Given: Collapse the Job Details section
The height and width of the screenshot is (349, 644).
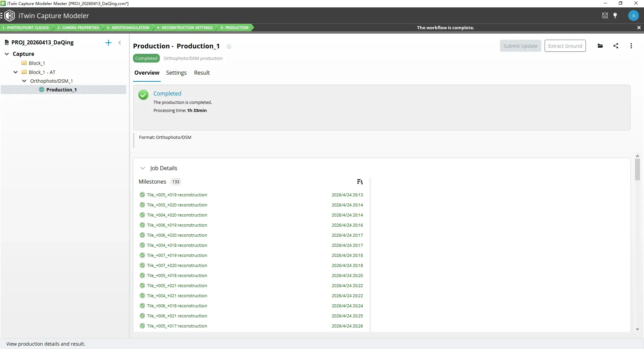Looking at the screenshot, I should pos(143,168).
